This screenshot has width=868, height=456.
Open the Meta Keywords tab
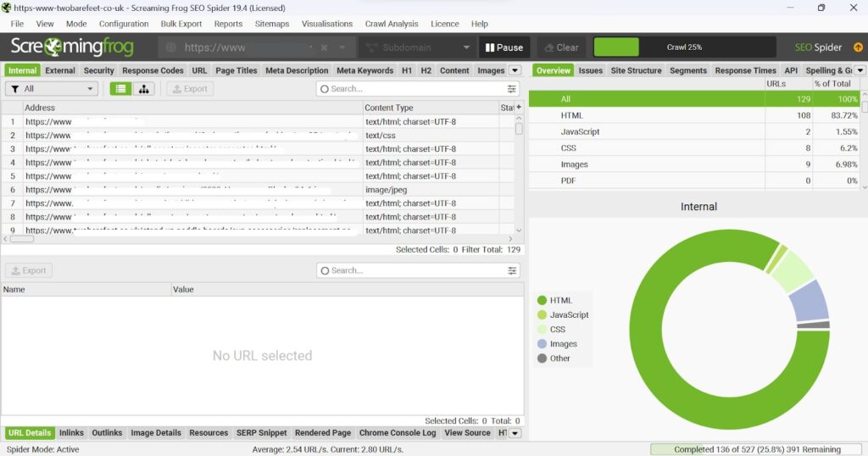point(364,70)
